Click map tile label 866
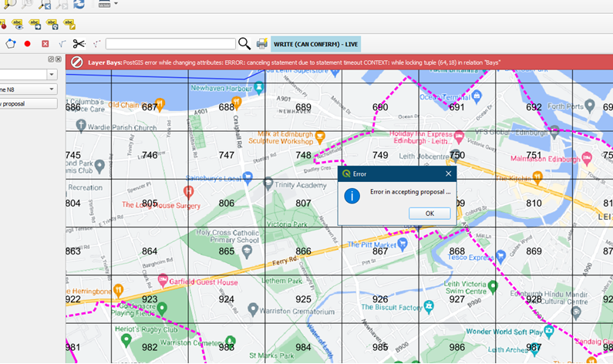 (303, 251)
